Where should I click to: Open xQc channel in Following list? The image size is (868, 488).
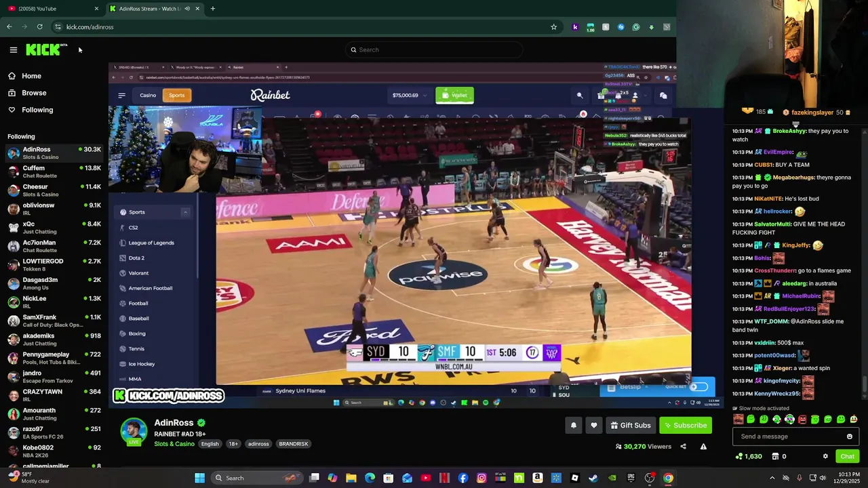click(54, 228)
